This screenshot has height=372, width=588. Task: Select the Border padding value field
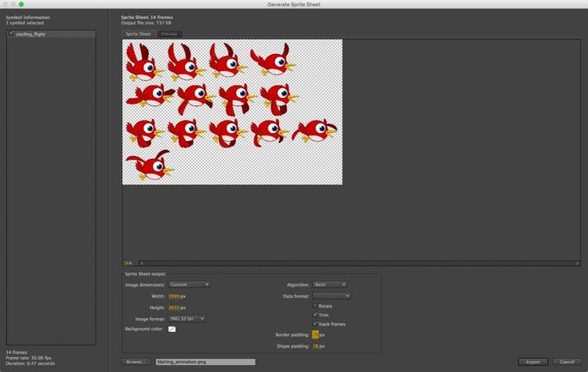click(315, 334)
